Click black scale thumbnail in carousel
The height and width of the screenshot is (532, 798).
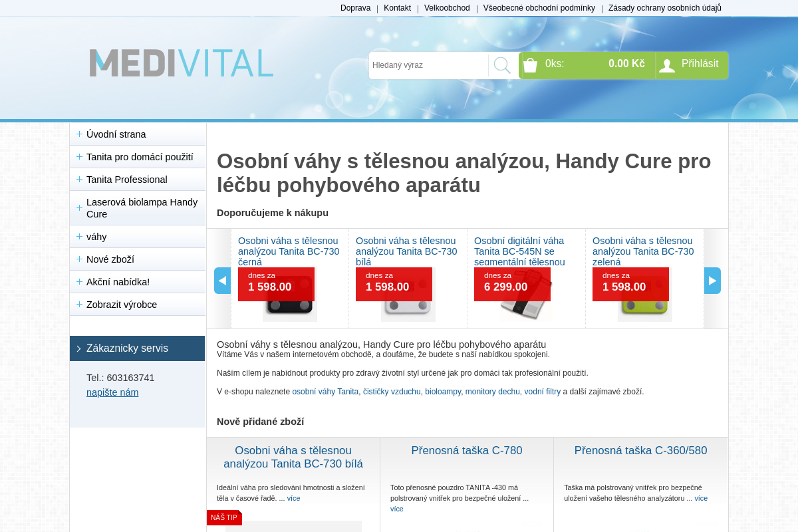[290, 295]
